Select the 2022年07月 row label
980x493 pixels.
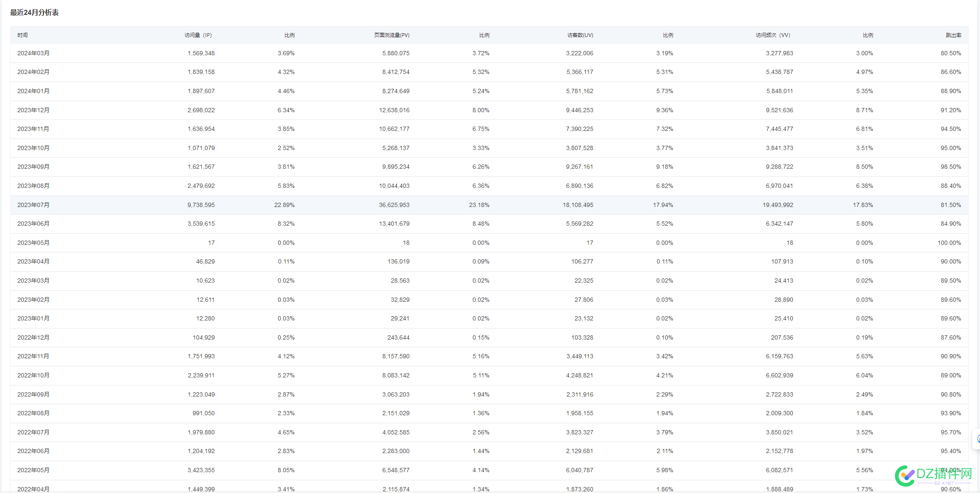point(33,432)
